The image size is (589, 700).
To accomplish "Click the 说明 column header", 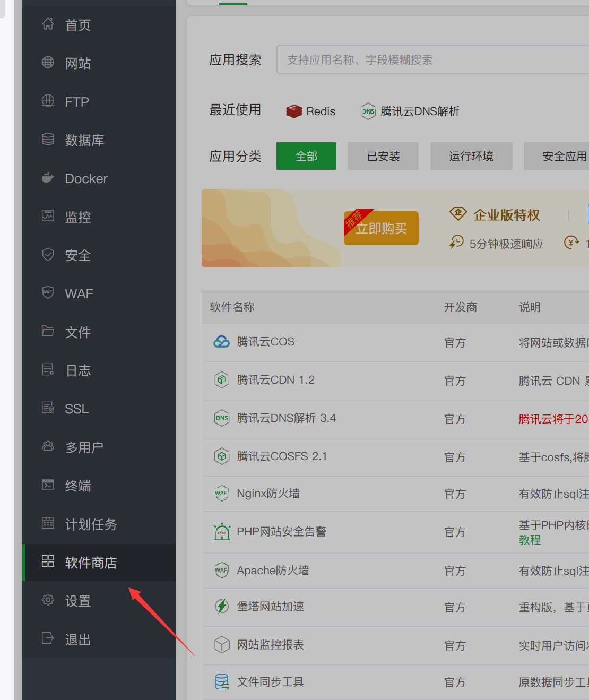I will 530,307.
